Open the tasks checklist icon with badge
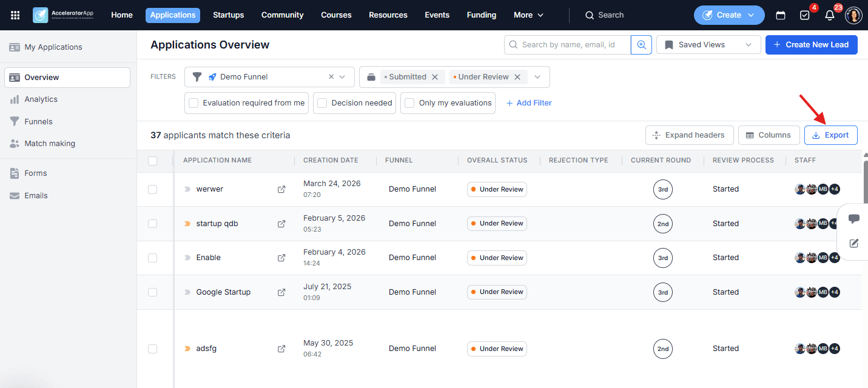 (805, 15)
